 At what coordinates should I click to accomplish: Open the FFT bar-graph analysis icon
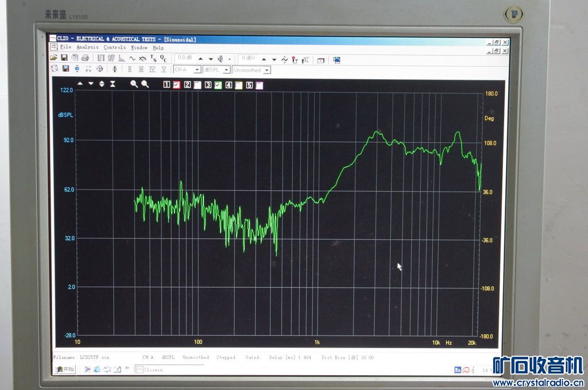(x=122, y=58)
